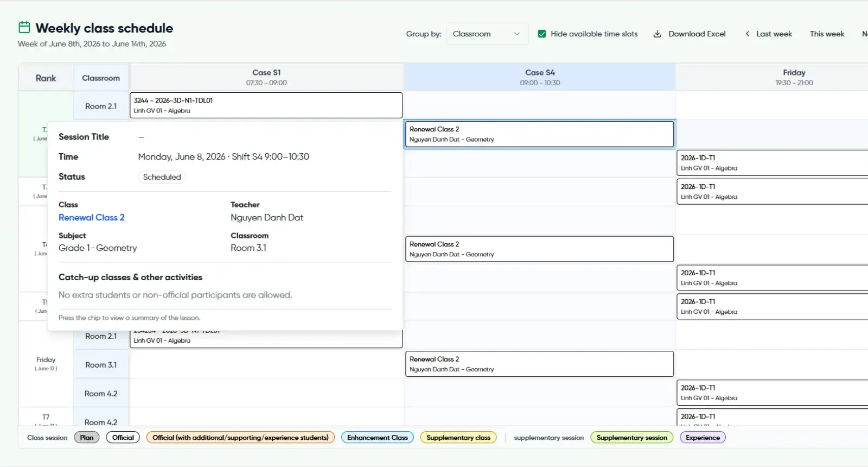Open the Group by Classroom dropdown
Screen dimensions: 868x467
tap(487, 34)
